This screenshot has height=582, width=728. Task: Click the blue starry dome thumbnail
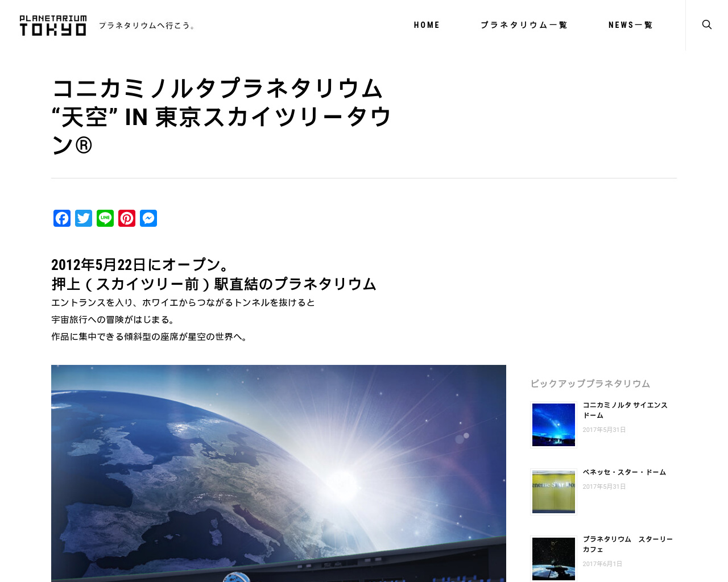(553, 425)
